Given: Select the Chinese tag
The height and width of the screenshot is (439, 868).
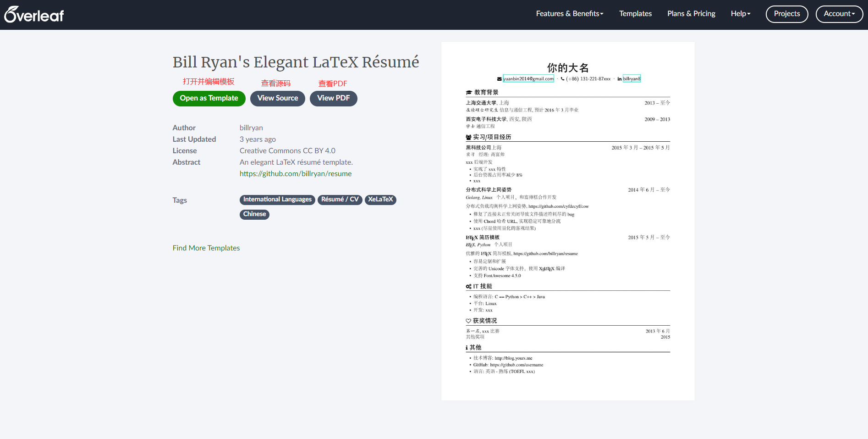Looking at the screenshot, I should pyautogui.click(x=254, y=214).
